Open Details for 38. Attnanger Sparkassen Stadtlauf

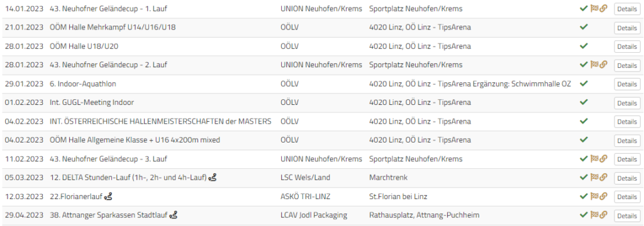coord(627,216)
